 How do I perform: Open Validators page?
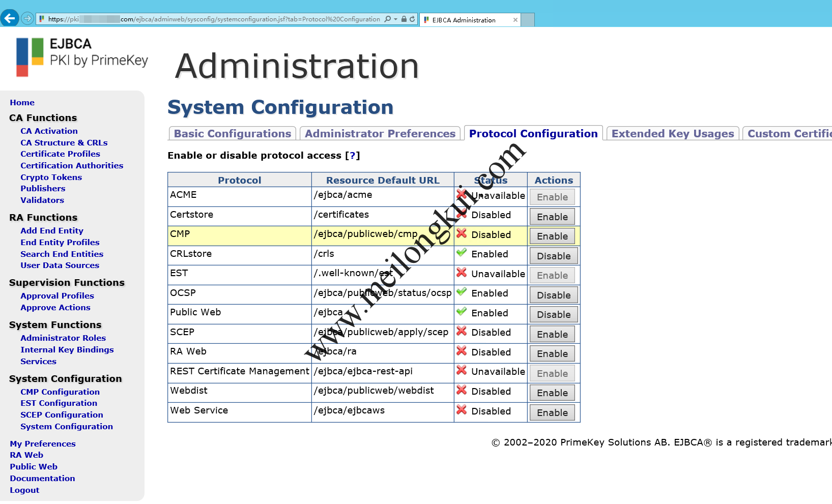[42, 200]
